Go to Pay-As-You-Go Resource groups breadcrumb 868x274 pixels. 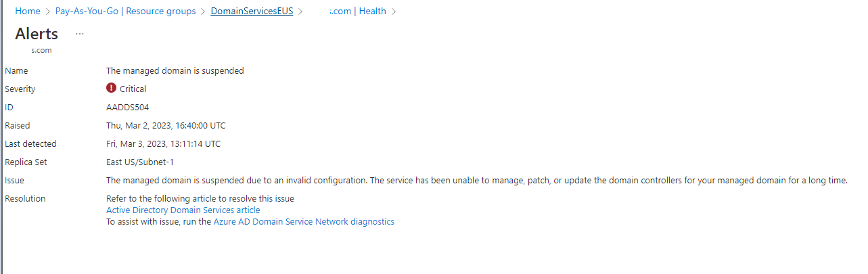[125, 12]
